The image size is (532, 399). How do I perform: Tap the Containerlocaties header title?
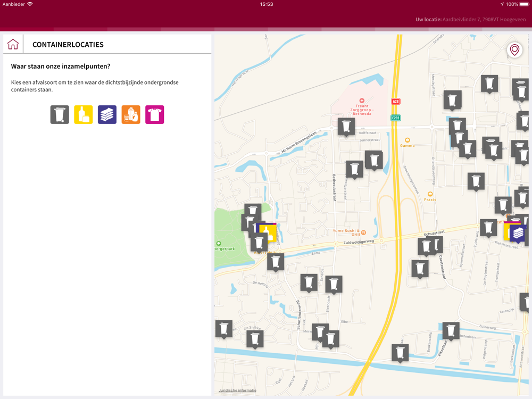click(68, 45)
